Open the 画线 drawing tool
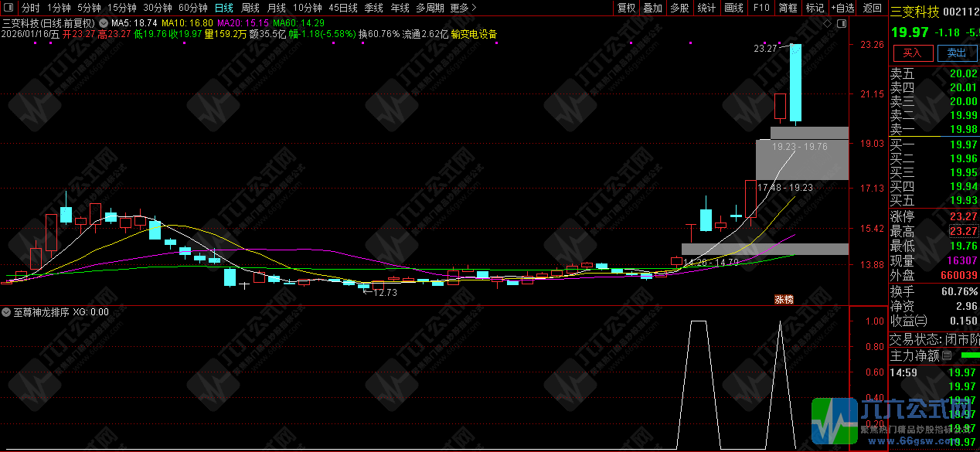 [x=733, y=8]
